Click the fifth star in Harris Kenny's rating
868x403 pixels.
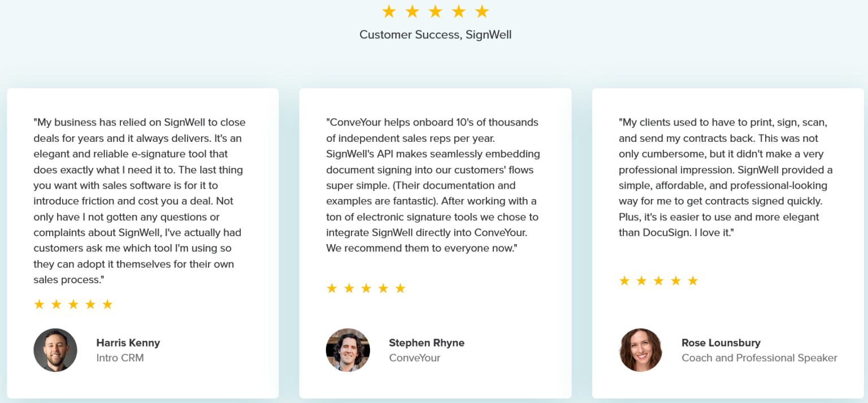pos(107,305)
